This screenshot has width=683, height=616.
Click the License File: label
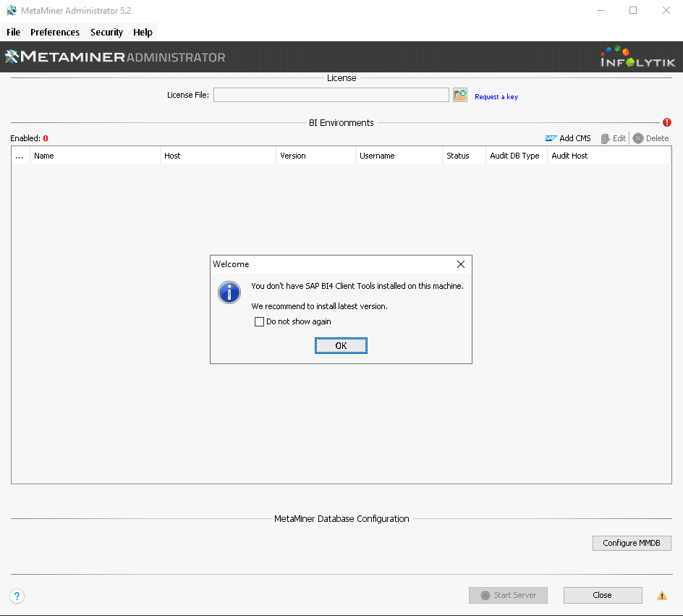[x=188, y=95]
